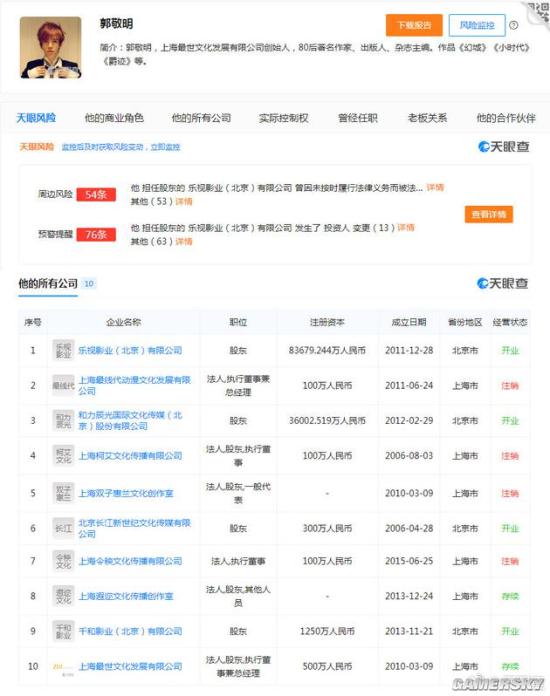Image resolution: width=550 pixels, height=696 pixels.
Task: Click the 成立日期 column header
Action: point(409,322)
